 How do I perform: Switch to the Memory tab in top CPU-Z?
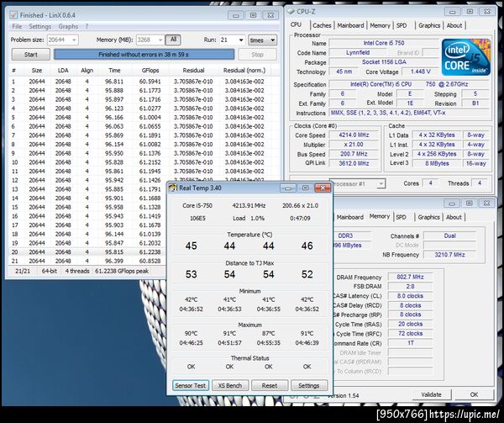pos(380,25)
